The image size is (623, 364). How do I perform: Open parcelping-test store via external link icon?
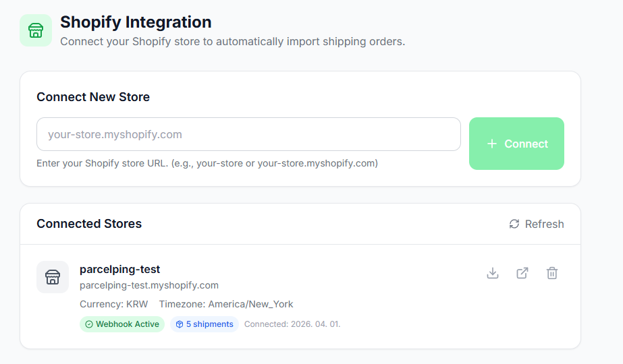pyautogui.click(x=522, y=273)
